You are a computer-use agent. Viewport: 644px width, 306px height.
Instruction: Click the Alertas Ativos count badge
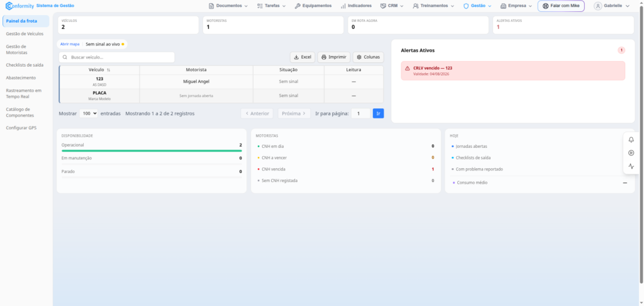pyautogui.click(x=621, y=50)
